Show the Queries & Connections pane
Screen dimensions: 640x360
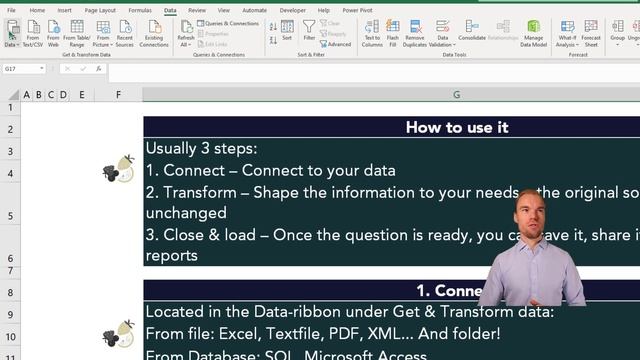click(x=228, y=23)
